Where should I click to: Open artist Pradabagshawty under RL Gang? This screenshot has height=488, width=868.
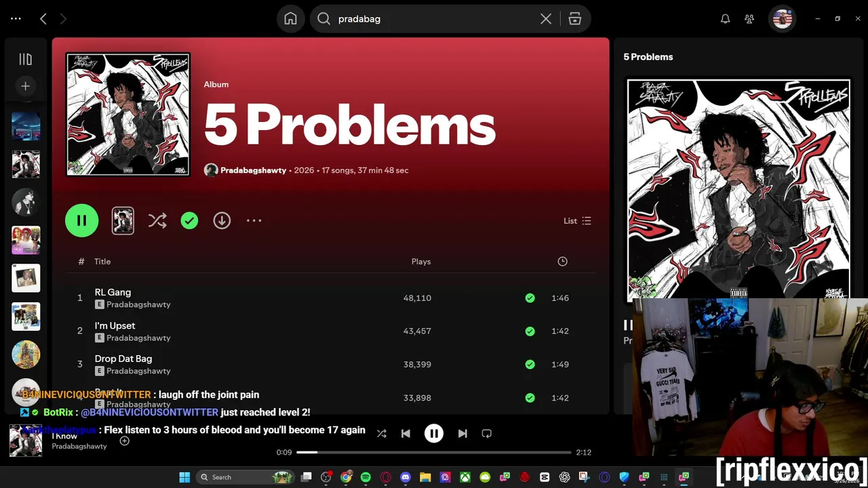tap(138, 304)
